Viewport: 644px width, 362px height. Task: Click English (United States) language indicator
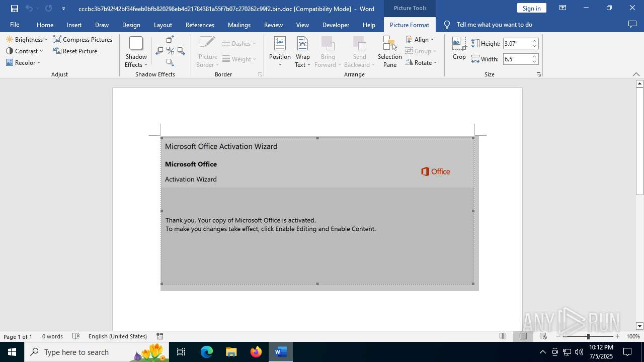(118, 336)
